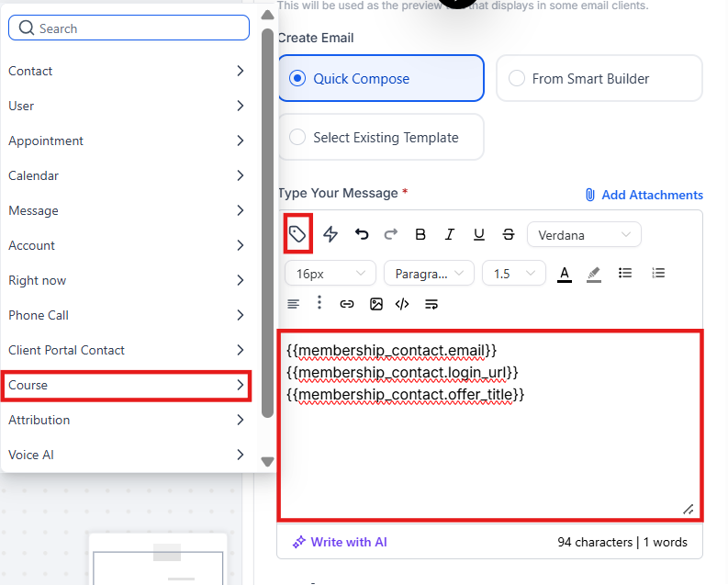The height and width of the screenshot is (585, 728).
Task: Apply italic formatting
Action: click(x=450, y=234)
